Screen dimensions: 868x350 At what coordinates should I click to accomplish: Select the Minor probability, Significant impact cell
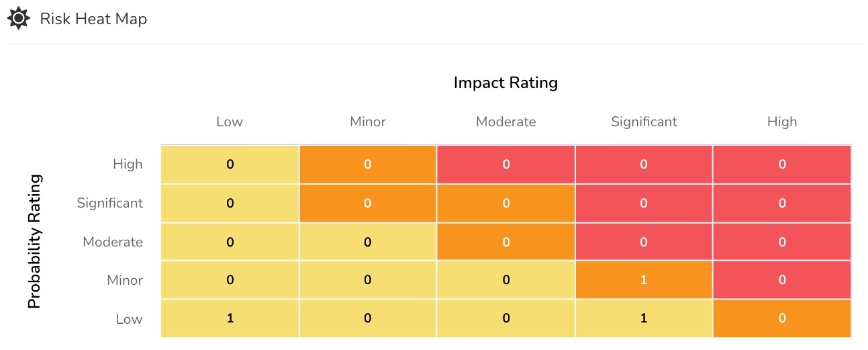tap(644, 279)
